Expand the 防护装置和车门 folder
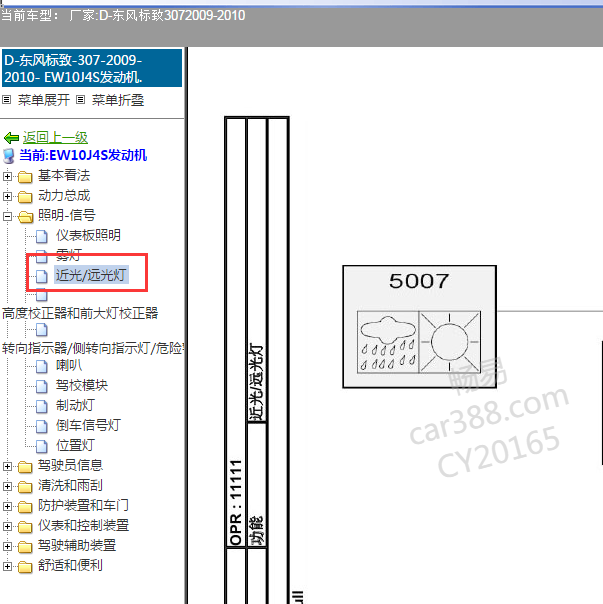The height and width of the screenshot is (604, 603). (x=7, y=507)
